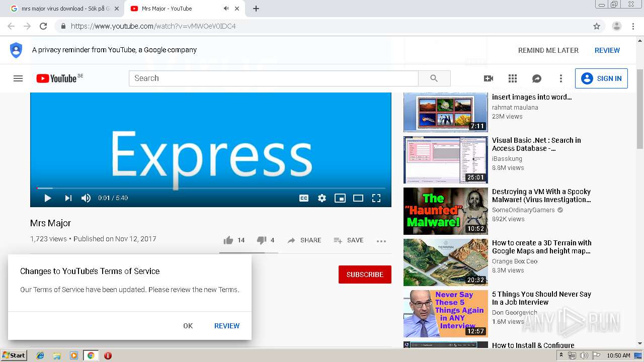
Task: Mute the video volume
Action: tap(86, 198)
